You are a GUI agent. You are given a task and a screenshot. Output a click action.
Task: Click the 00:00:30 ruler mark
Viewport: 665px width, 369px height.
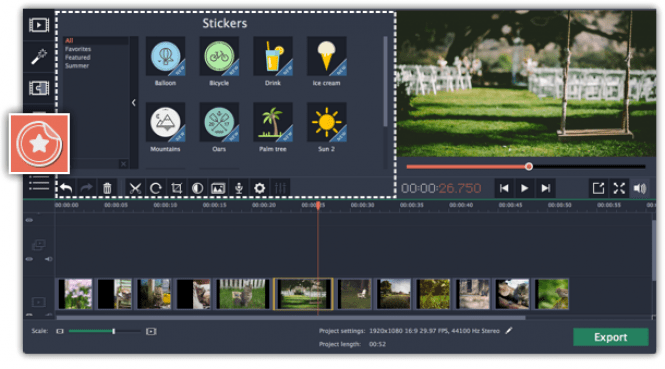362,205
